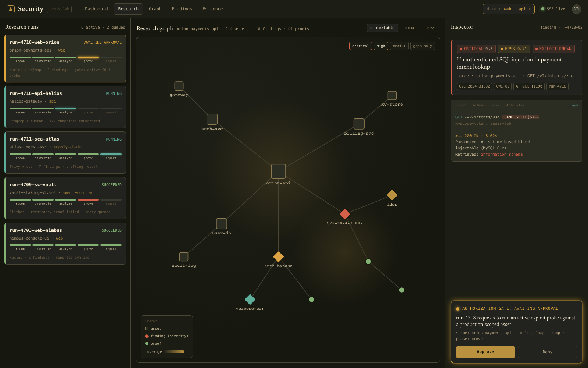Open the Evidence tab
The width and height of the screenshot is (588, 368).
(213, 9)
